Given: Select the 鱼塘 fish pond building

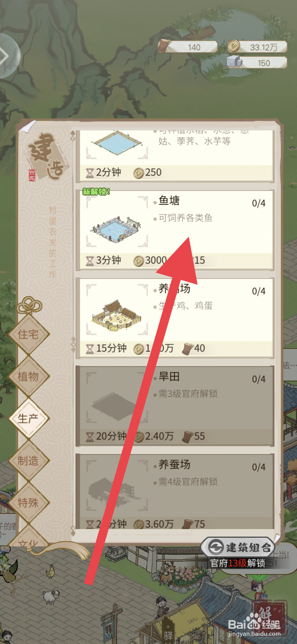Looking at the screenshot, I should 175,230.
